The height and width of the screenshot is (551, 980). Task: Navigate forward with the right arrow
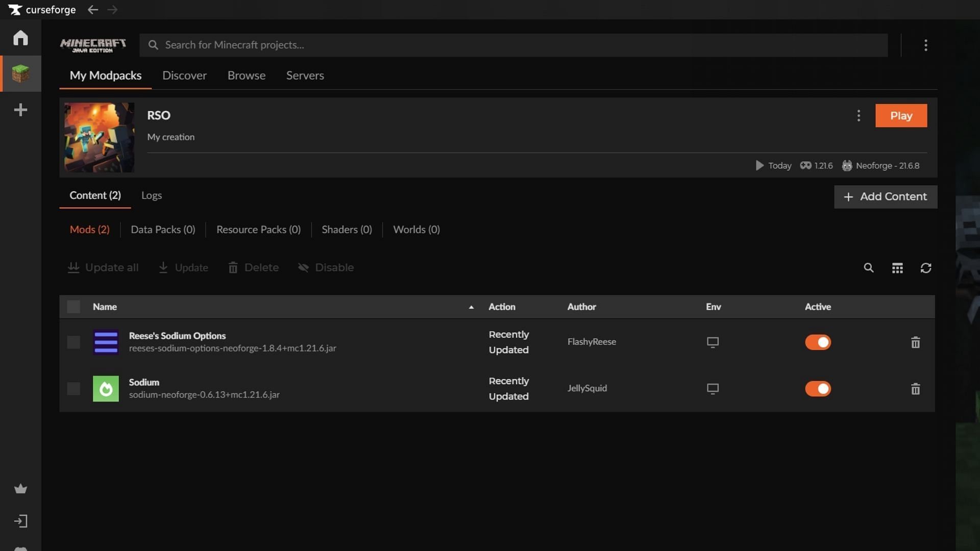click(112, 10)
